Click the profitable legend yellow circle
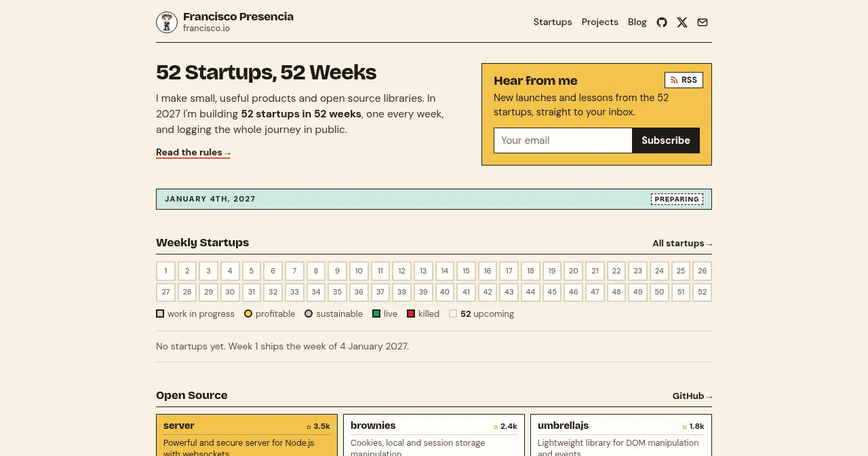The height and width of the screenshot is (456, 868). click(248, 313)
